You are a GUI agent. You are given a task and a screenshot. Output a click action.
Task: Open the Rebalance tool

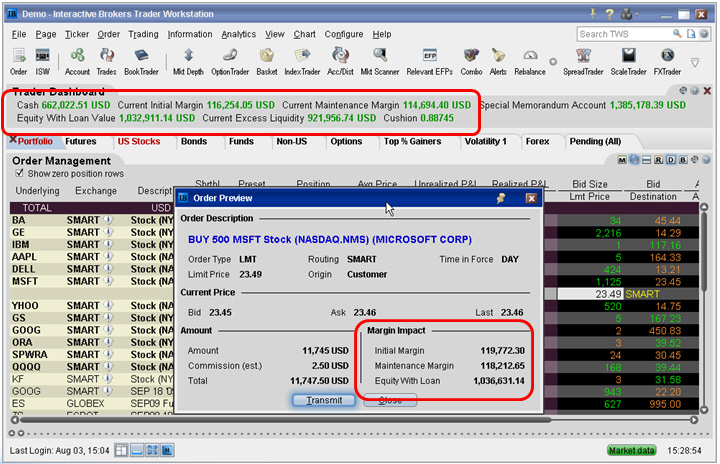click(x=530, y=62)
